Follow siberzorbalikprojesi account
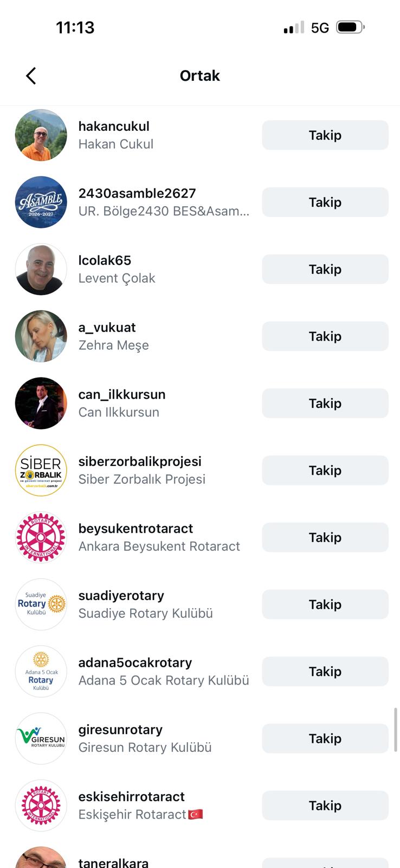The width and height of the screenshot is (400, 868). coord(325,470)
